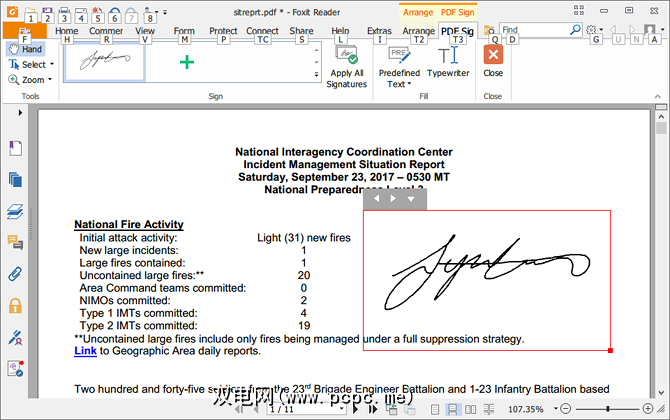Viewport: 670px width, 420px height.
Task: Expand the navigation panel arrow
Action: pyautogui.click(x=20, y=113)
